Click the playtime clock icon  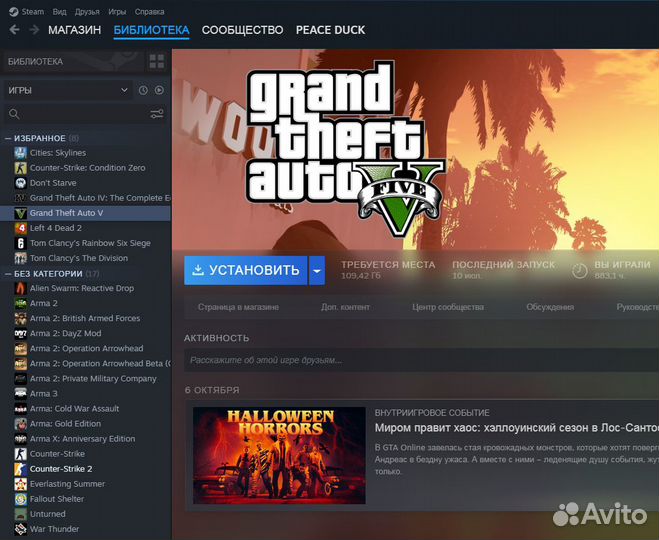tap(580, 270)
